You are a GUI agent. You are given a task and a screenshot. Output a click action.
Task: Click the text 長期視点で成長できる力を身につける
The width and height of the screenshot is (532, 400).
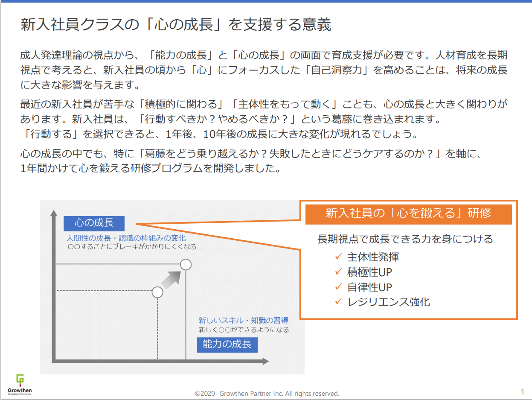[405, 239]
